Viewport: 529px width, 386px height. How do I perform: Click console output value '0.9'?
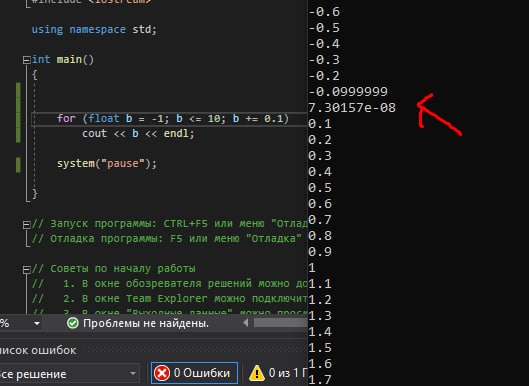(320, 252)
